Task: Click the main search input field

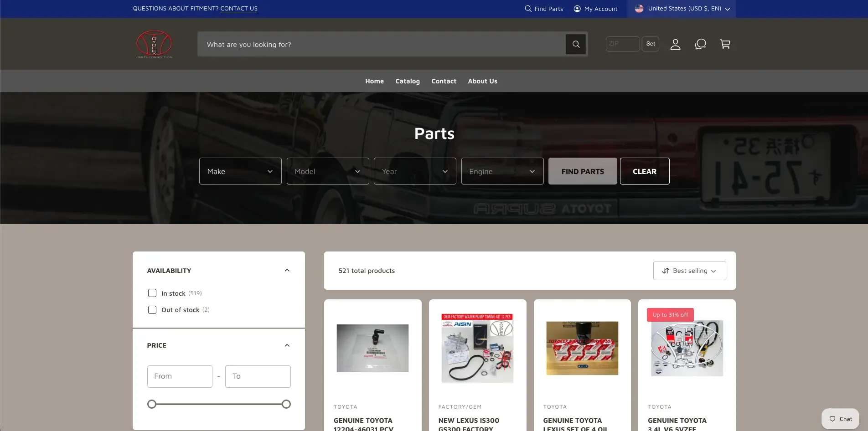Action: coord(381,44)
